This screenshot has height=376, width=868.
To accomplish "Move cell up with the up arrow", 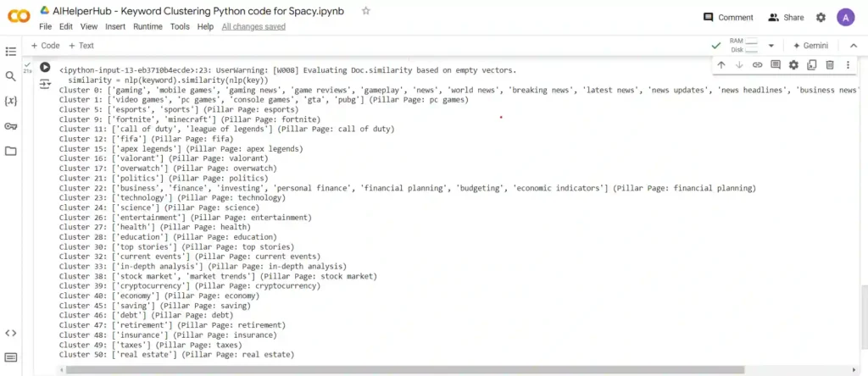I will (x=721, y=64).
